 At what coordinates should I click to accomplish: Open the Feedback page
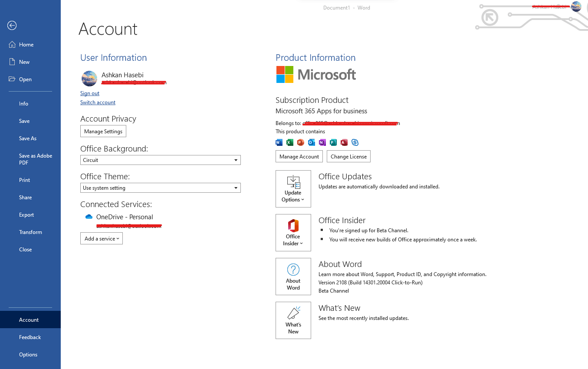coord(30,337)
